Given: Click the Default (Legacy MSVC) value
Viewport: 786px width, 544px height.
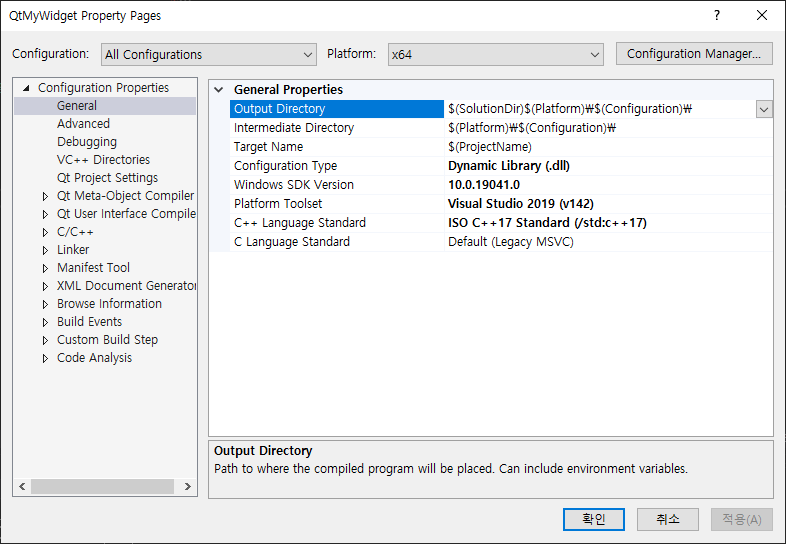Looking at the screenshot, I should point(511,242).
